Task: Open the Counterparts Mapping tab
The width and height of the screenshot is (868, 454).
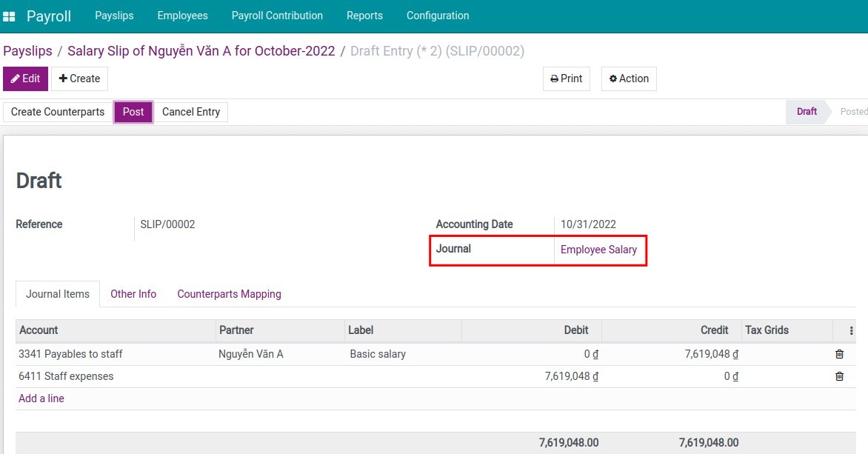Action: coord(229,294)
